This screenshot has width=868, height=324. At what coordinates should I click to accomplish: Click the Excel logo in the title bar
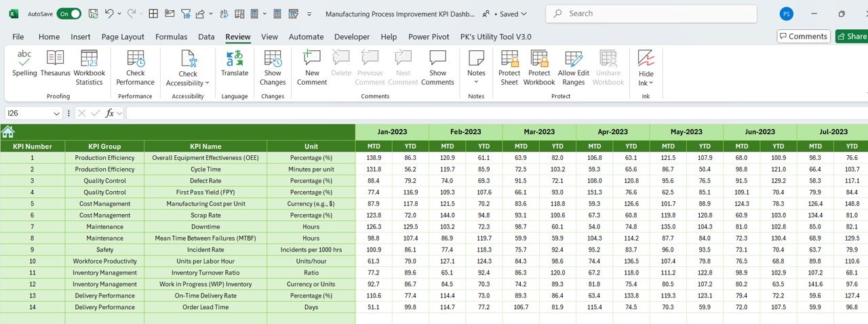pyautogui.click(x=14, y=14)
